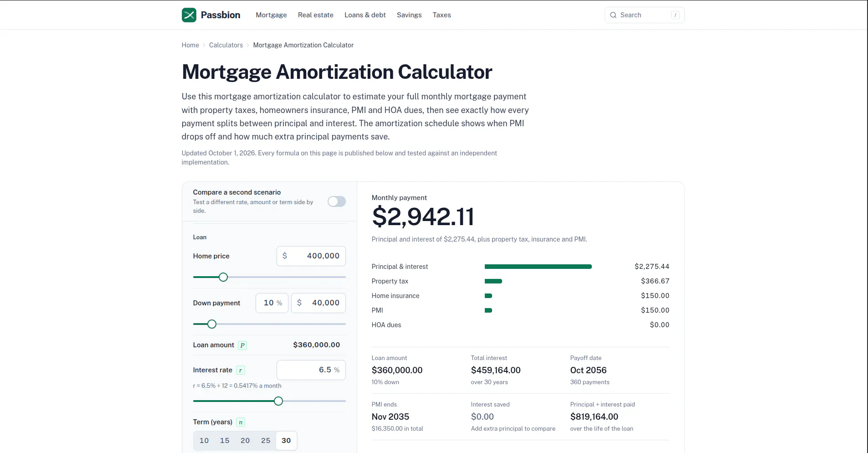
Task: Click the search magnifier icon
Action: 613,15
